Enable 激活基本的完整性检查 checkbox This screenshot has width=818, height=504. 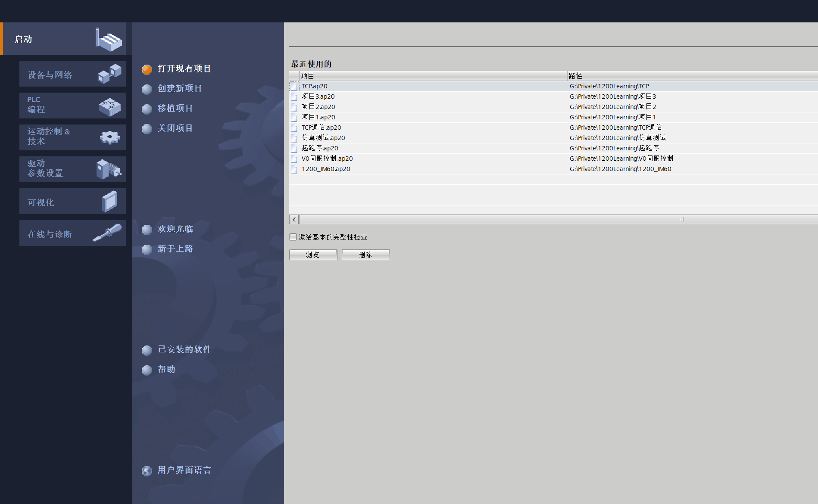(x=293, y=237)
